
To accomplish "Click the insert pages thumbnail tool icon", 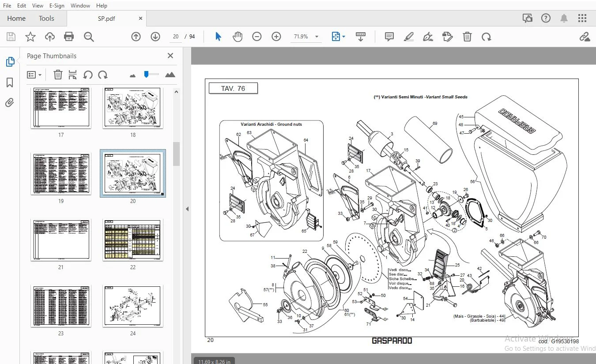I will (73, 75).
